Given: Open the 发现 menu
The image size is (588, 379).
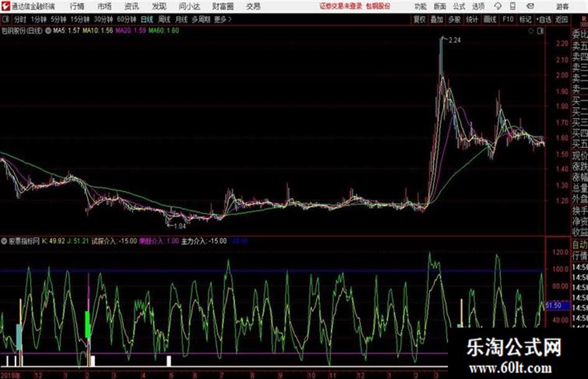Looking at the screenshot, I should click(x=159, y=6).
